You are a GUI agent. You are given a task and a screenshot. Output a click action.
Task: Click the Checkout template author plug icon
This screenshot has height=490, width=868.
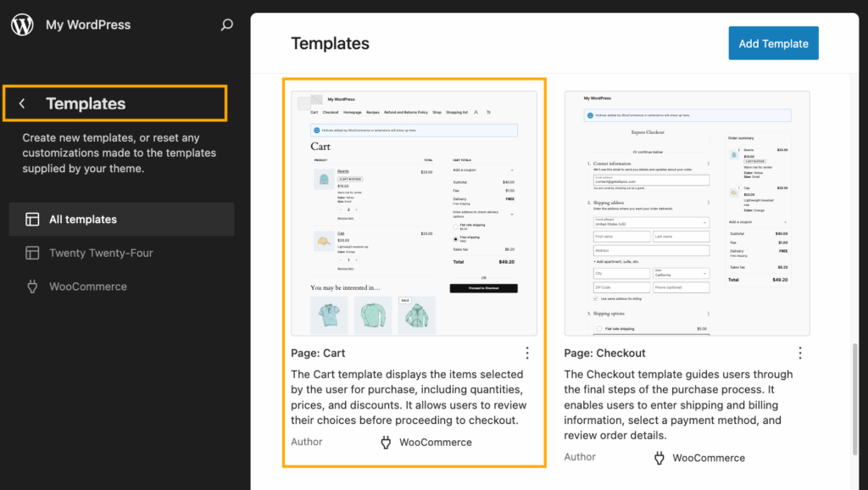[659, 458]
